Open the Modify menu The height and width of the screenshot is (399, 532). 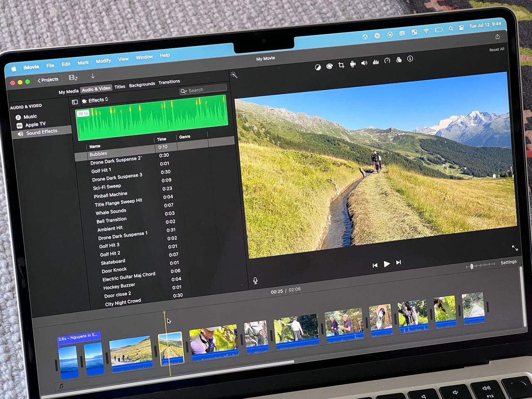click(x=103, y=61)
